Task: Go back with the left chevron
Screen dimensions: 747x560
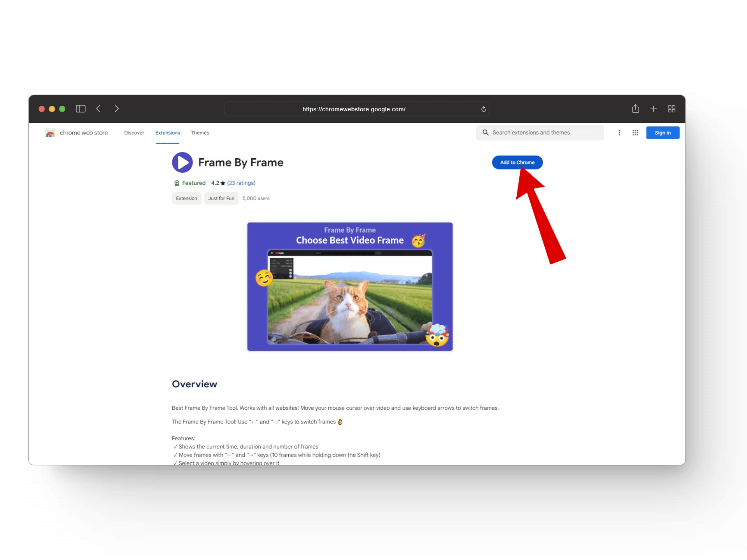Action: pos(98,109)
